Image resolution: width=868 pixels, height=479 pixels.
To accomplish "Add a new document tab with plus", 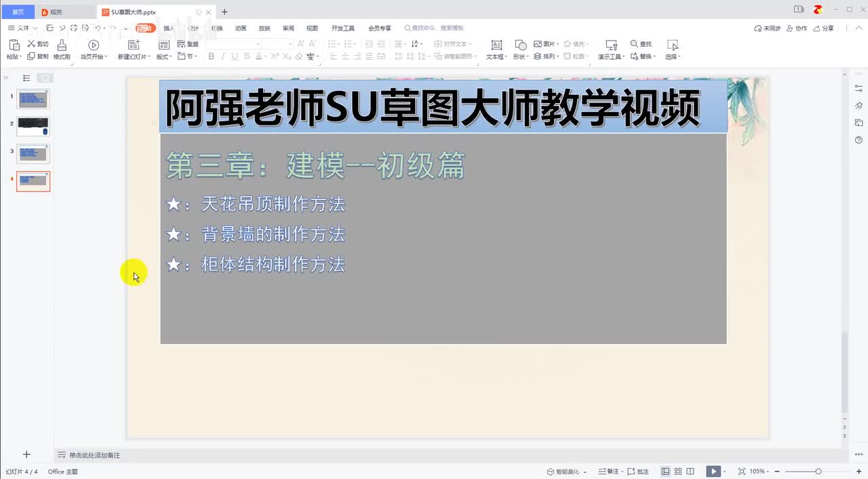I will pyautogui.click(x=224, y=12).
